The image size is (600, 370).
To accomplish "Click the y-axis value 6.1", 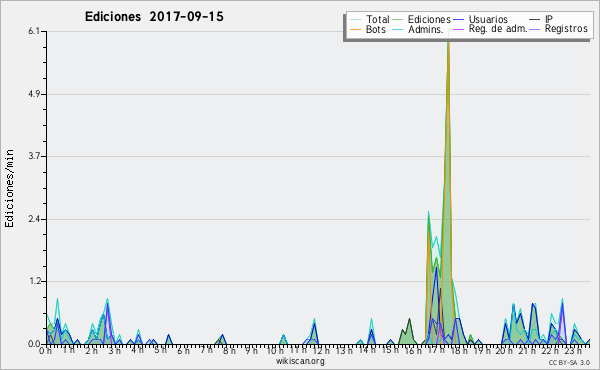I will tap(34, 31).
